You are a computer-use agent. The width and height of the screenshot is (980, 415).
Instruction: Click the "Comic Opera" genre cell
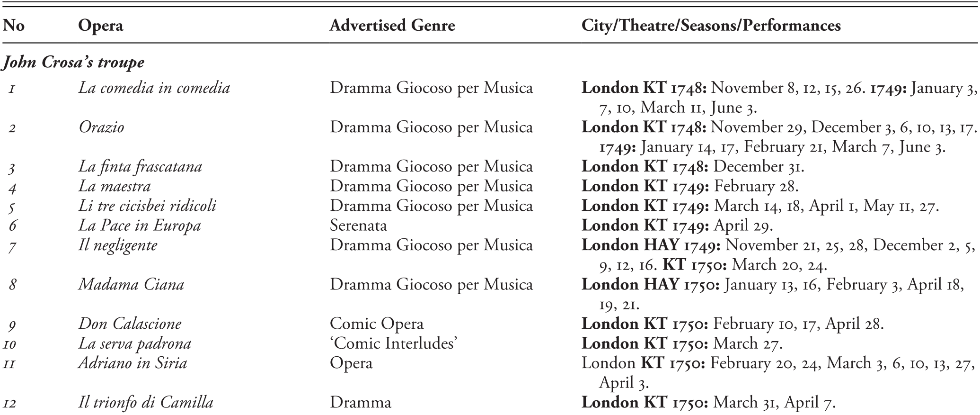click(x=376, y=324)
